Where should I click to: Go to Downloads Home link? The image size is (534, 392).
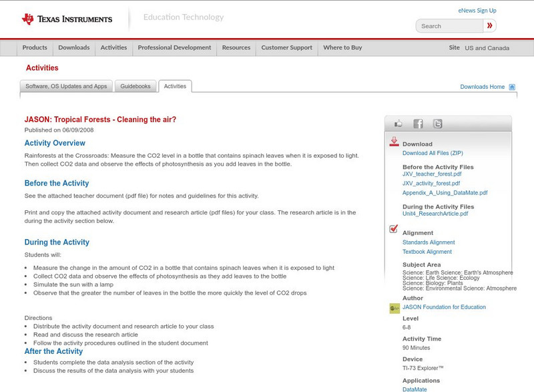pyautogui.click(x=482, y=87)
